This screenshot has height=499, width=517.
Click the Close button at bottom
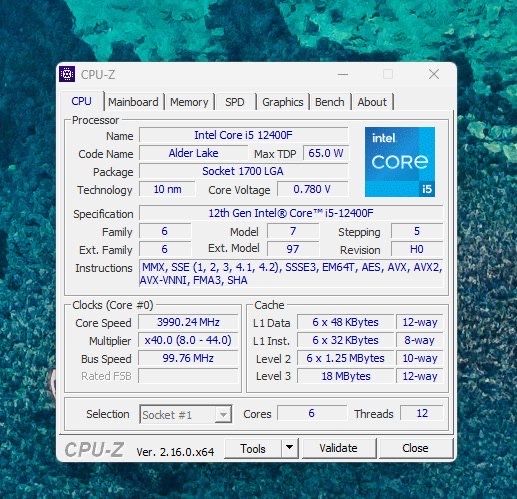[415, 448]
